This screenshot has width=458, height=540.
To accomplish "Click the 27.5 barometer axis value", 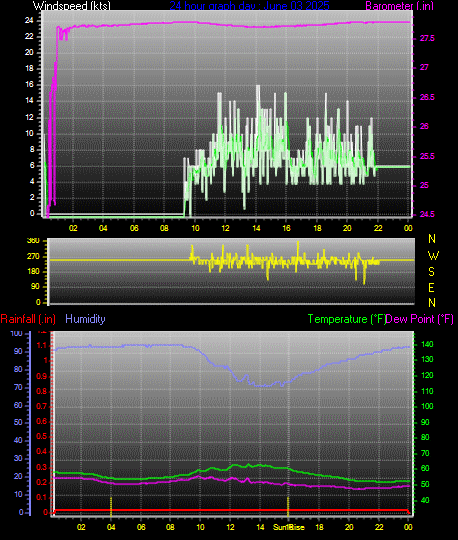I will pos(427,38).
